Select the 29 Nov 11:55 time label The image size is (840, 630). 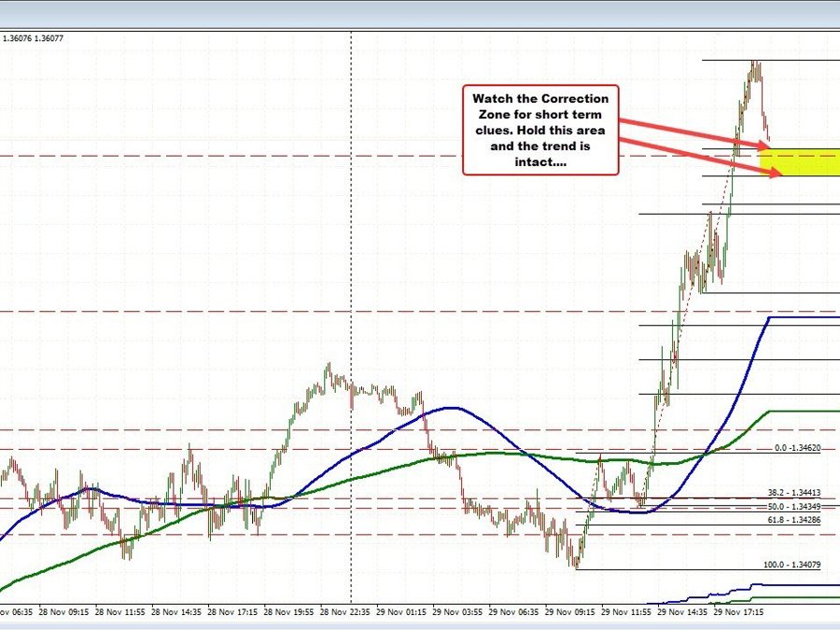[x=625, y=612]
